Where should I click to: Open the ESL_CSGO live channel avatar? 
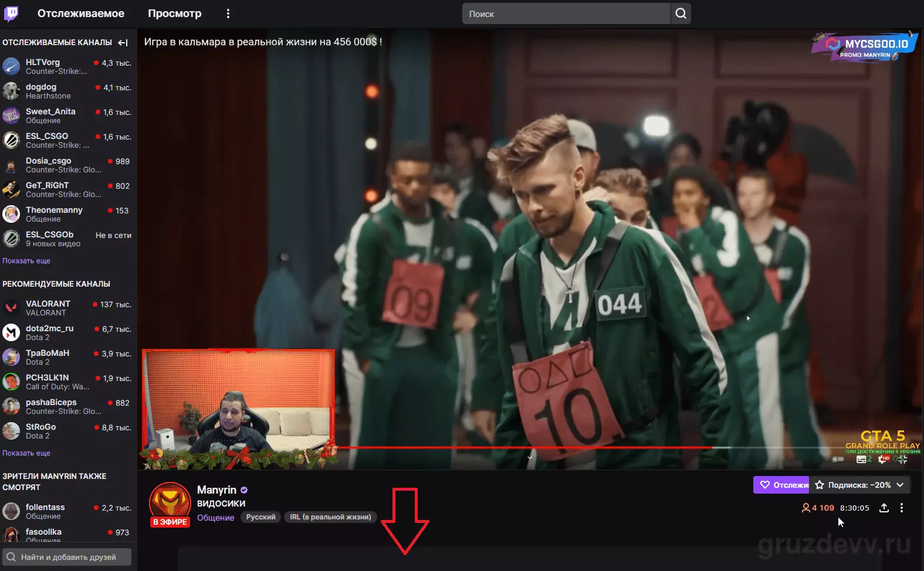coord(11,140)
